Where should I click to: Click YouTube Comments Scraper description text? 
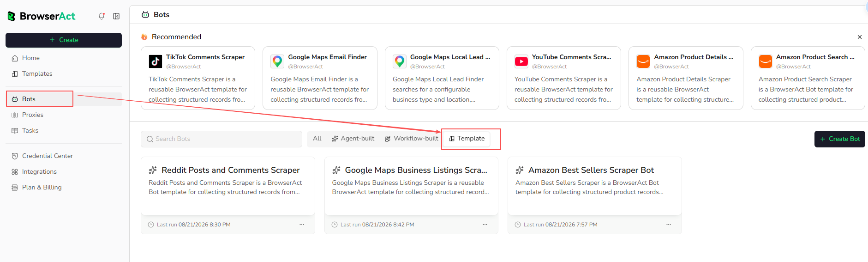click(563, 89)
